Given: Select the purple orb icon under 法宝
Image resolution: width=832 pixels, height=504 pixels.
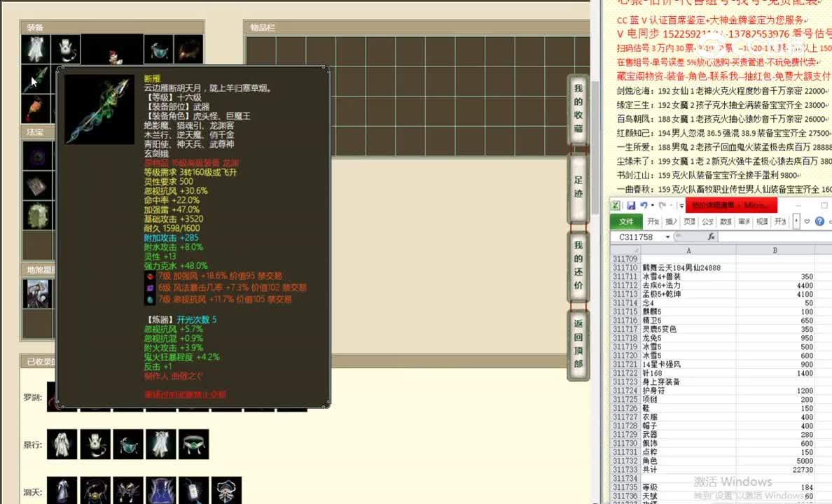Looking at the screenshot, I should click(x=37, y=156).
